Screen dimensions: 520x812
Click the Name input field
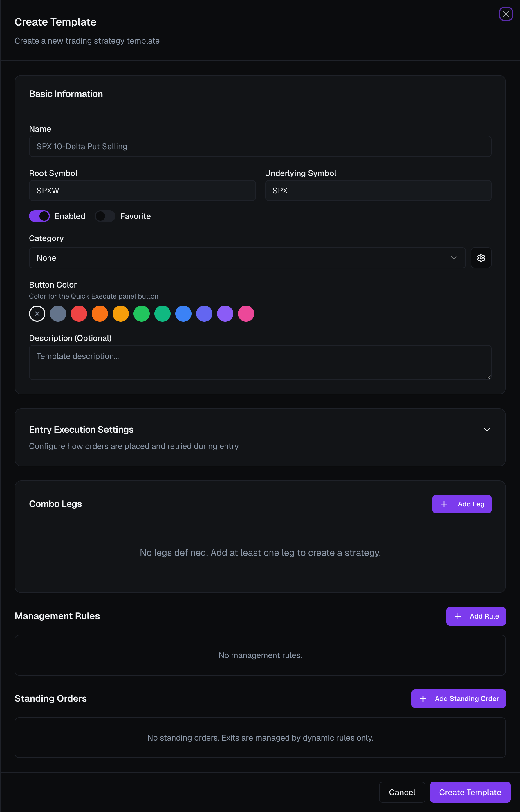(x=260, y=146)
